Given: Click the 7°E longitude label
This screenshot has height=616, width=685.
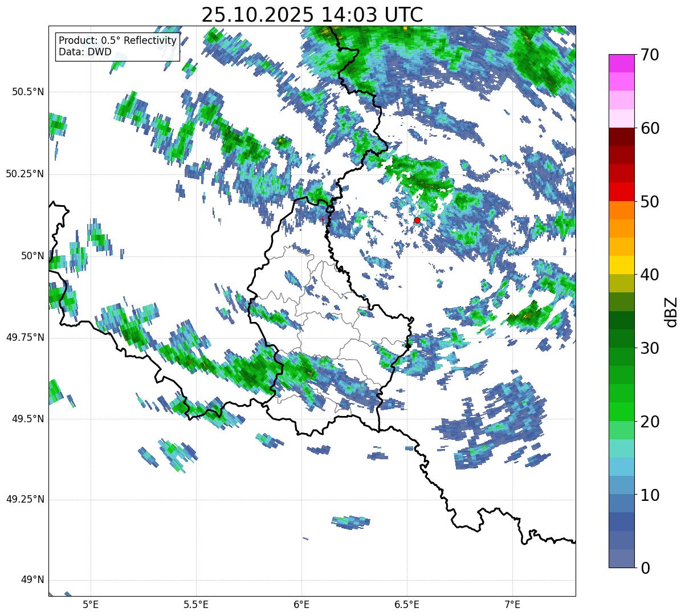Looking at the screenshot, I should tap(512, 604).
